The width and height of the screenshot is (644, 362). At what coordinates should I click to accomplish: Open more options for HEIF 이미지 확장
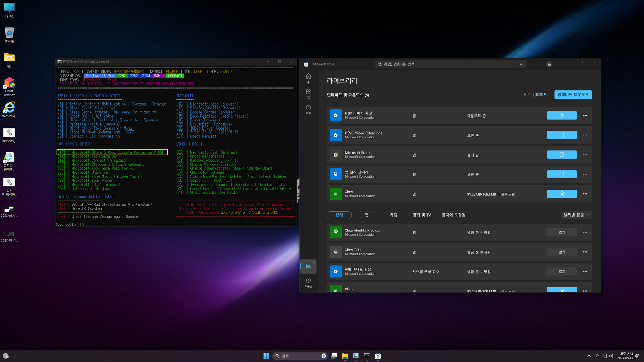pos(585,115)
